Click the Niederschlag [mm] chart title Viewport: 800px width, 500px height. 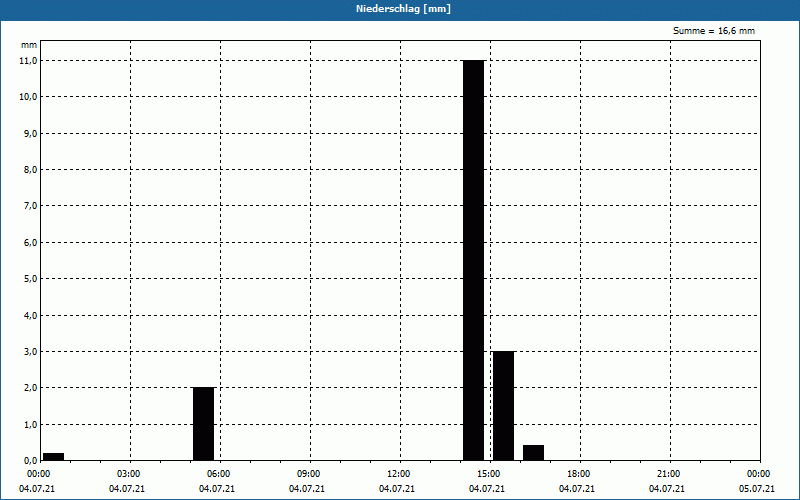click(x=403, y=9)
